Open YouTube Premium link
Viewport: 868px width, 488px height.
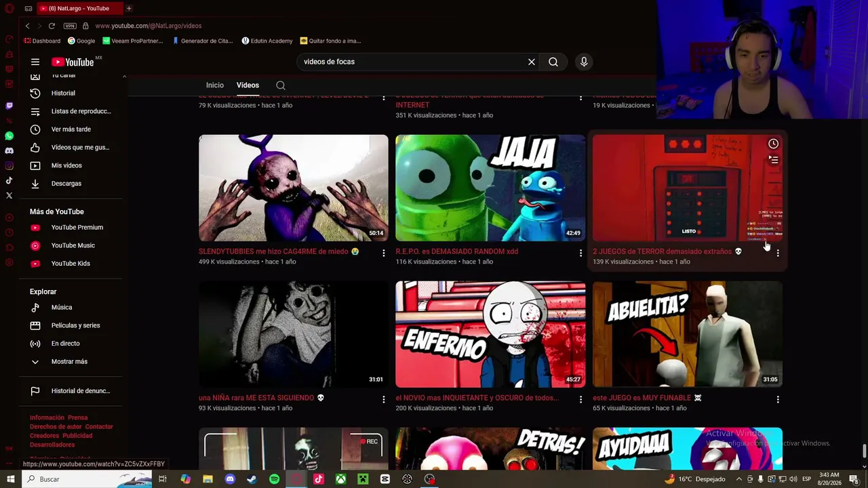click(71, 228)
